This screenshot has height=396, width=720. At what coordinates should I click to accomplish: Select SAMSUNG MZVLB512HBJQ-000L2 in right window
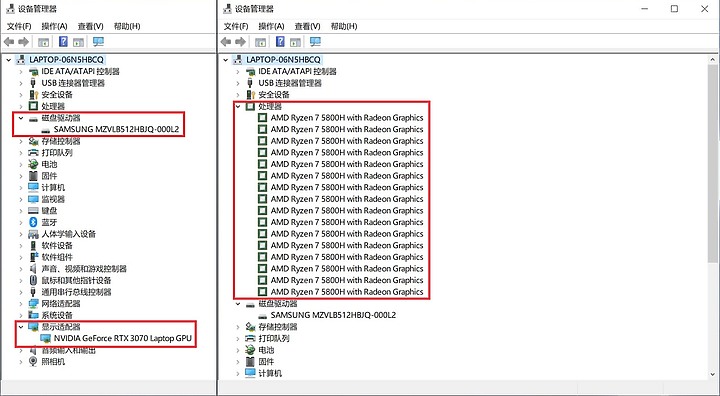pos(333,315)
